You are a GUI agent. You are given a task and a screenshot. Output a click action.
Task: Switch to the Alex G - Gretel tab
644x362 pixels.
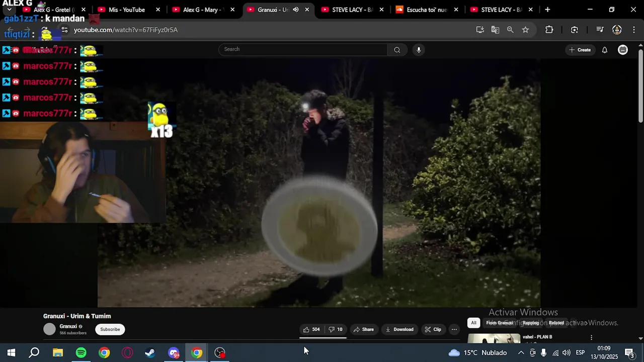[x=54, y=10]
